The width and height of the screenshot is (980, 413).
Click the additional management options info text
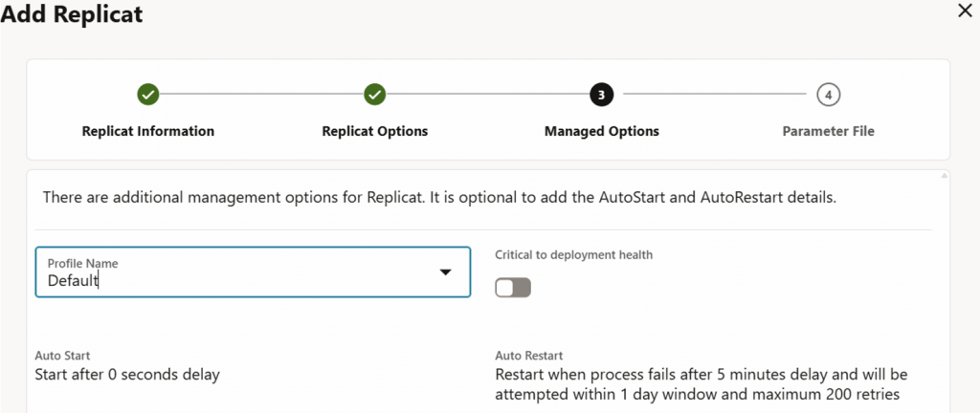pos(439,198)
